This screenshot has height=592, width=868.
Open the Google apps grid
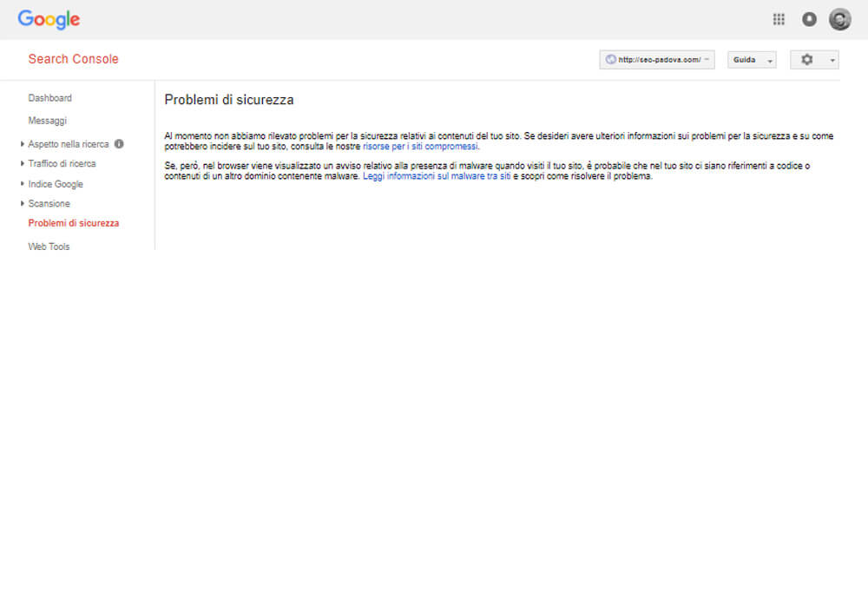pyautogui.click(x=779, y=19)
